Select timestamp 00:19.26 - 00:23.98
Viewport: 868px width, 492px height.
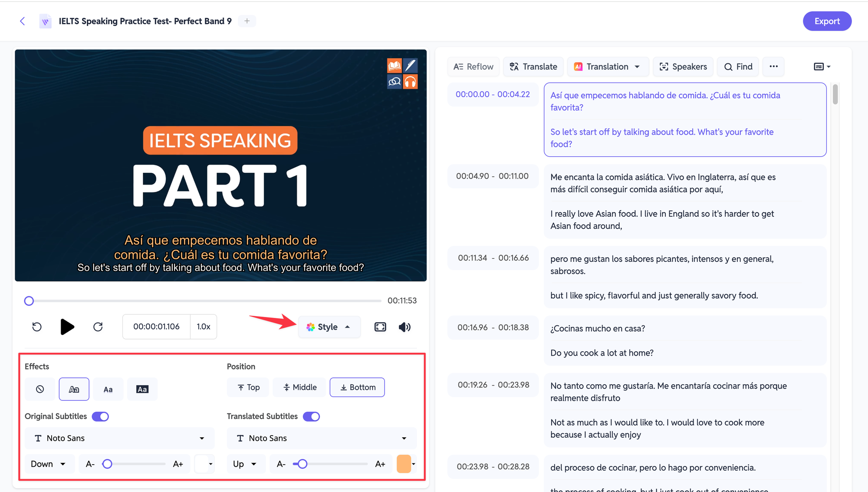tap(493, 385)
